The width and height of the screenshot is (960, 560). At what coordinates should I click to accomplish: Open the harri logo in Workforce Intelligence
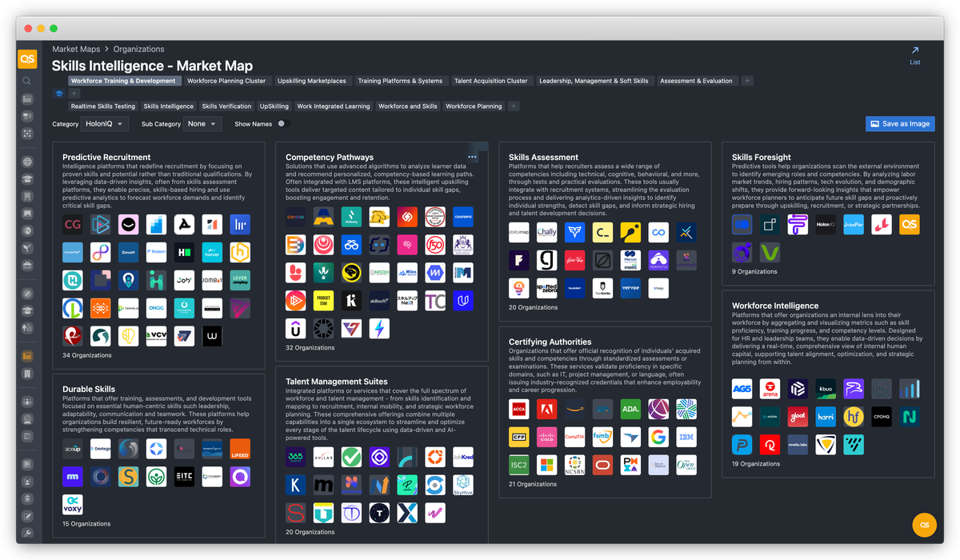click(826, 418)
